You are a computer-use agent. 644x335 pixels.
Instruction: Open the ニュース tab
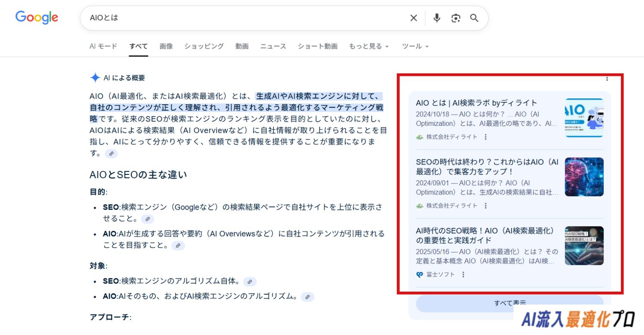click(273, 46)
